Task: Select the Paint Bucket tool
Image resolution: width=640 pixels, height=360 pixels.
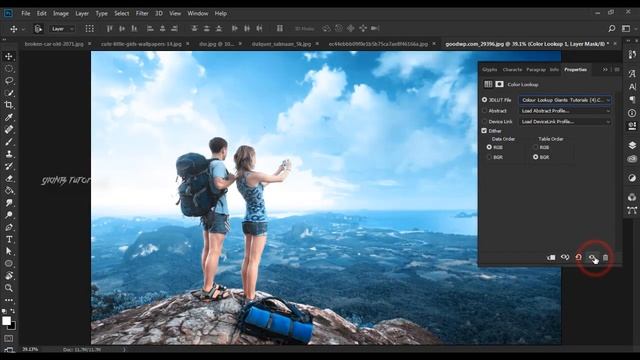Action: coord(9,191)
